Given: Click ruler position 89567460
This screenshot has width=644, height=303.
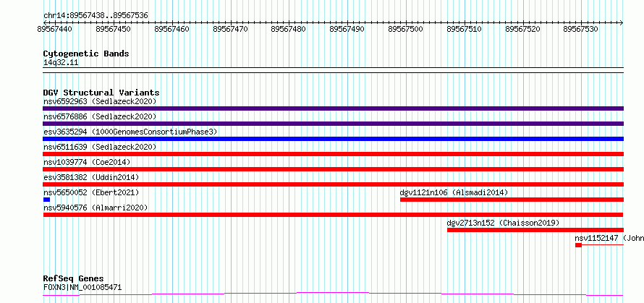Looking at the screenshot, I should (x=172, y=29).
